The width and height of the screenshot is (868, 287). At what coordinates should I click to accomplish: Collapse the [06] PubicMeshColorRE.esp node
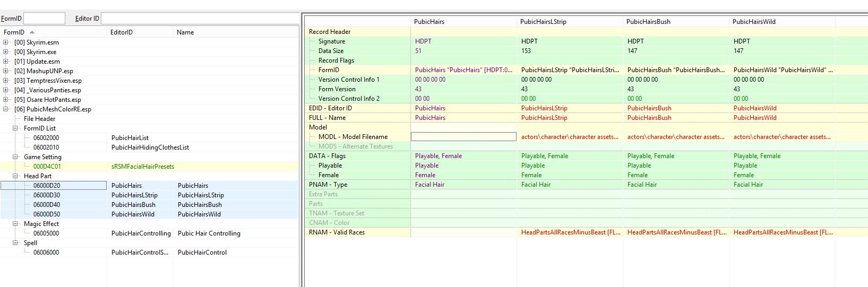[6, 109]
